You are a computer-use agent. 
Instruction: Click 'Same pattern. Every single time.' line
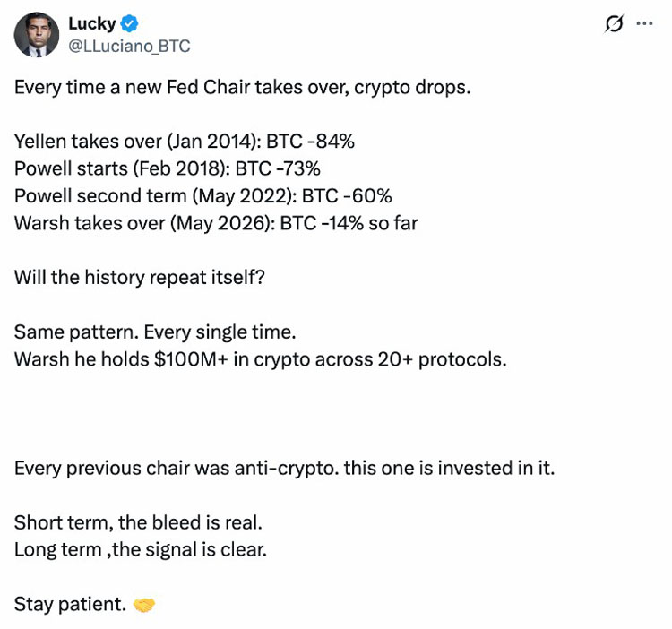coord(155,332)
